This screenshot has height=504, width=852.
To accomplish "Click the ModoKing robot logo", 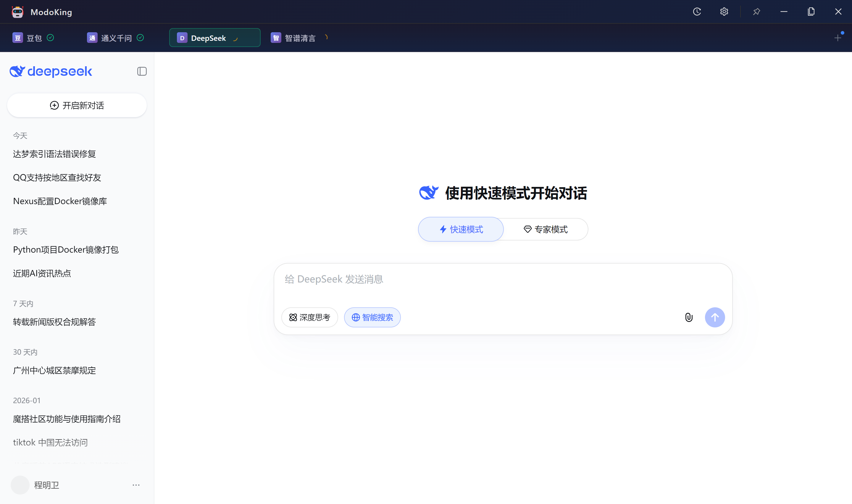I will click(x=17, y=12).
